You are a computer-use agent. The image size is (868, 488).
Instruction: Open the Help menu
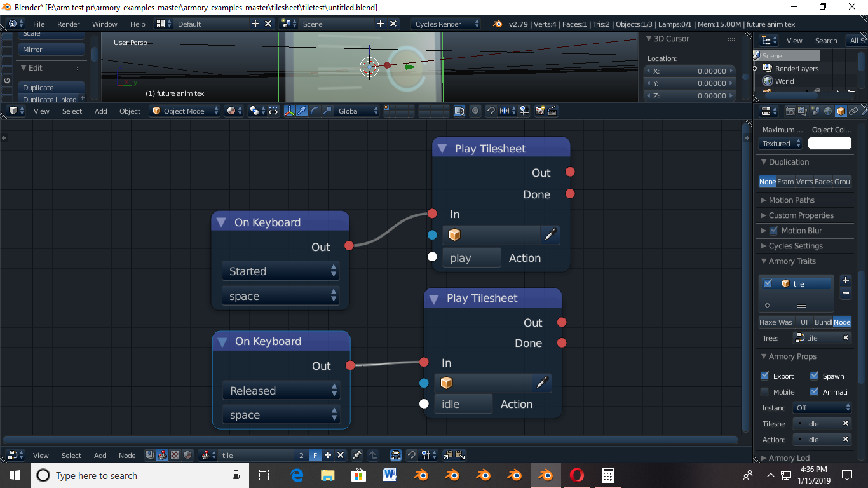pyautogui.click(x=138, y=24)
